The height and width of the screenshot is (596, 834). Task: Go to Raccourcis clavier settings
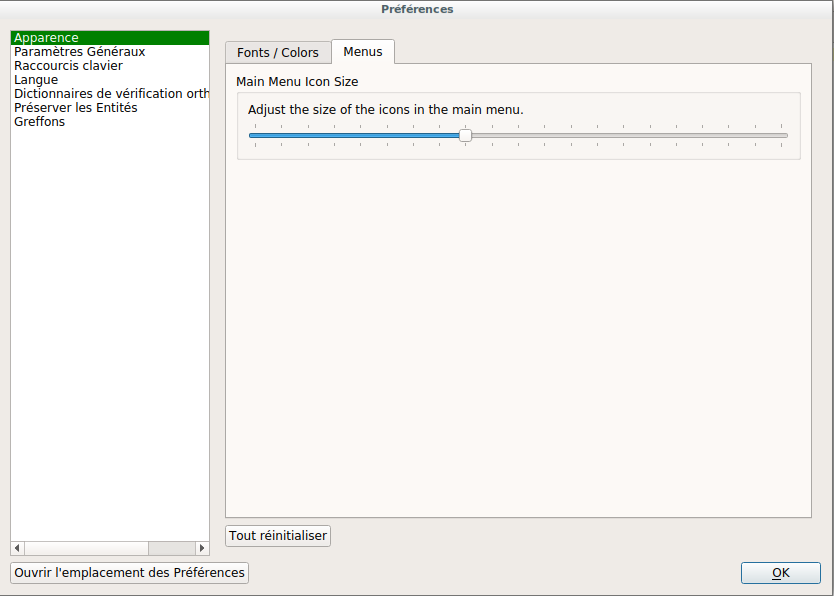pos(68,66)
